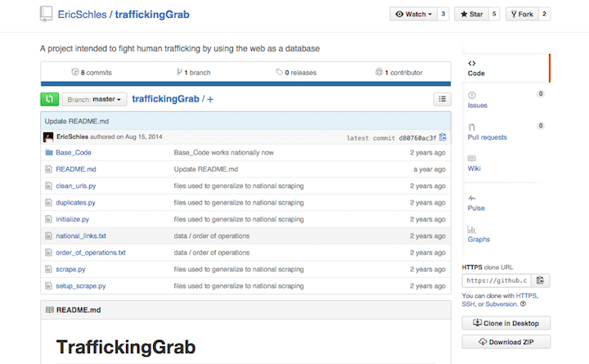The image size is (589, 364).
Task: Click traffickingGrab breadcrumb path link
Action: click(165, 99)
